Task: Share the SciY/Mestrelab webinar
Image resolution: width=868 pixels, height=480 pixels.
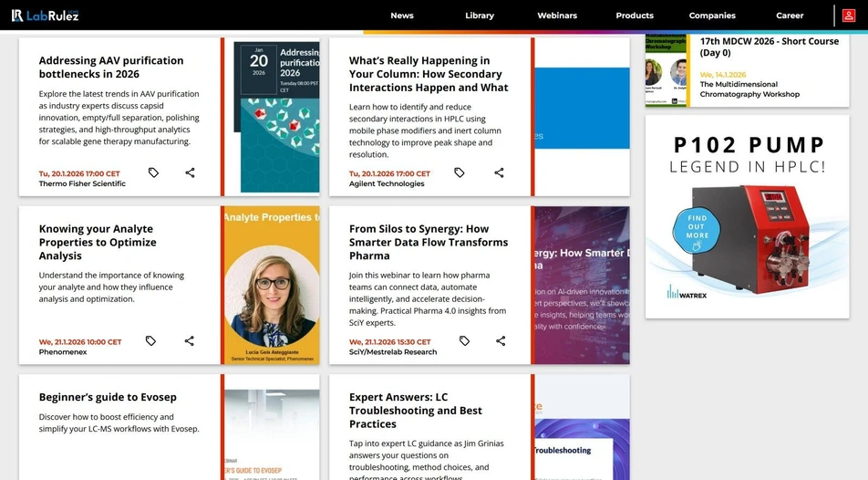Action: pyautogui.click(x=501, y=341)
